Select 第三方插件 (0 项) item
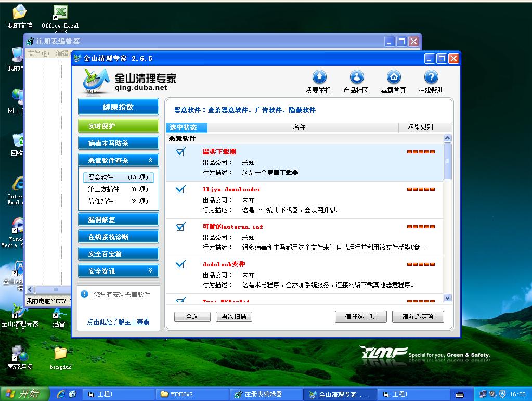Viewport: 532px width, 401px height. click(x=118, y=189)
